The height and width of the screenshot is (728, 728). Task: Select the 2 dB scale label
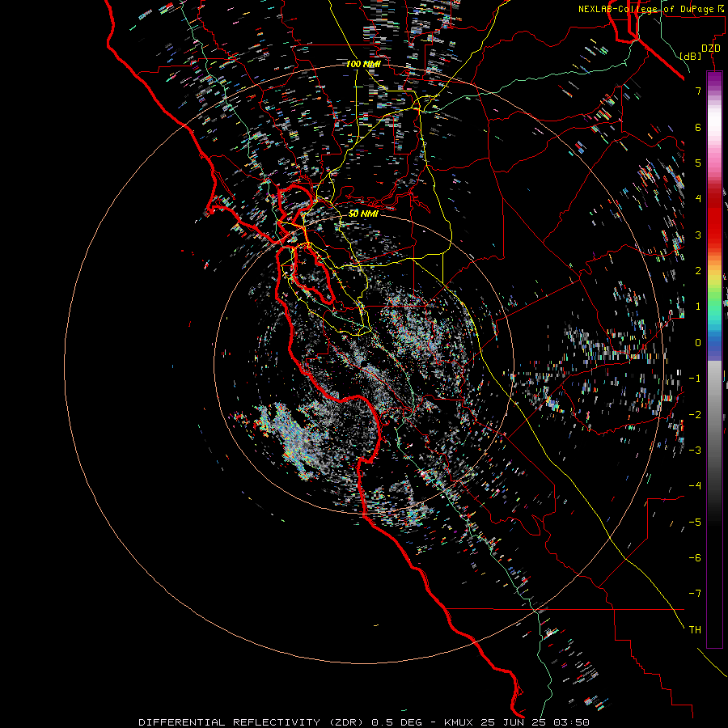(x=698, y=271)
